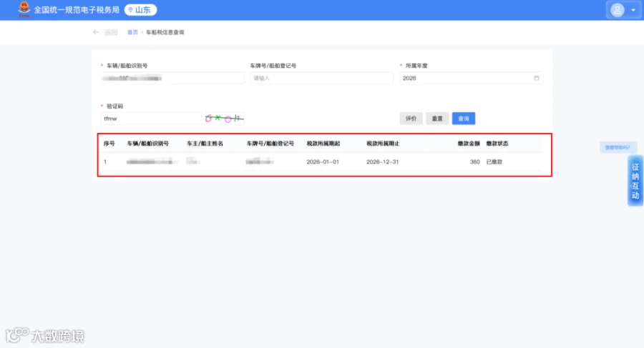
Task: Refresh the captcha image
Action: point(224,119)
